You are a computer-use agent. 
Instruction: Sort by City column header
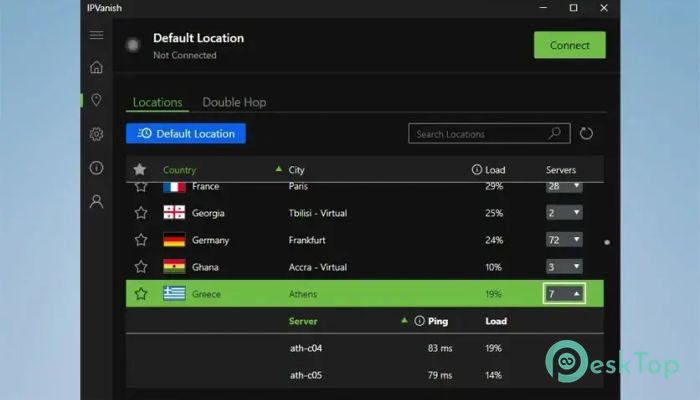click(296, 170)
